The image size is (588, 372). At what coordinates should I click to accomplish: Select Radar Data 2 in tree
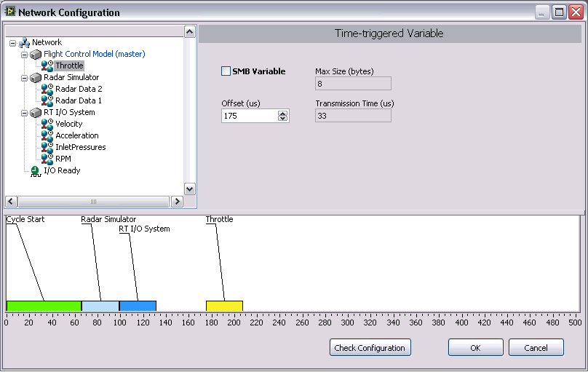tap(79, 89)
